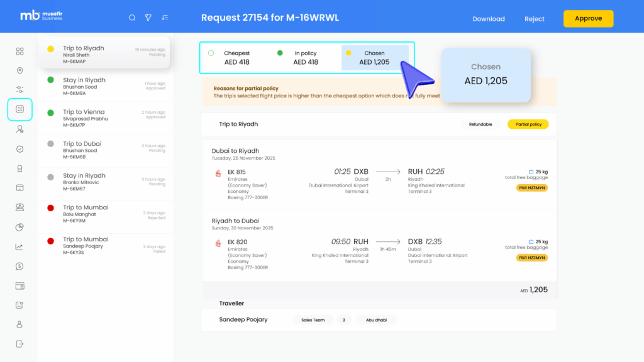
Task: Open the filter icon in the header
Action: point(148,18)
